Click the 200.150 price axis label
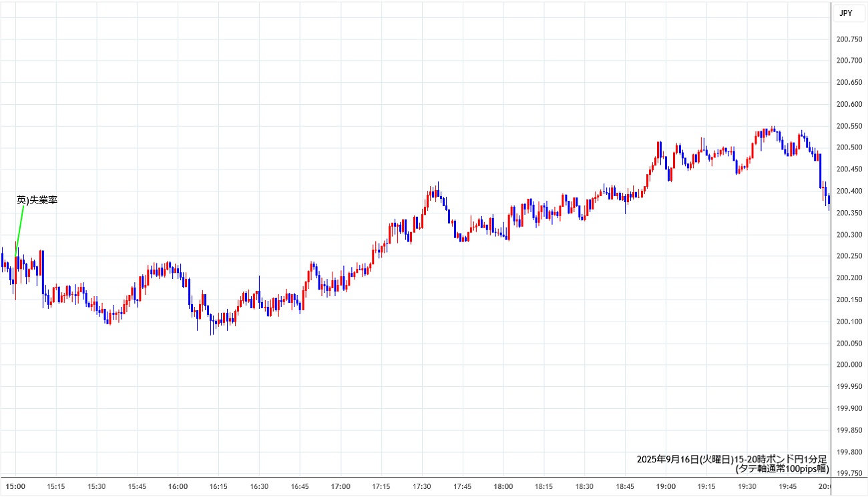The height and width of the screenshot is (497, 868). click(849, 300)
